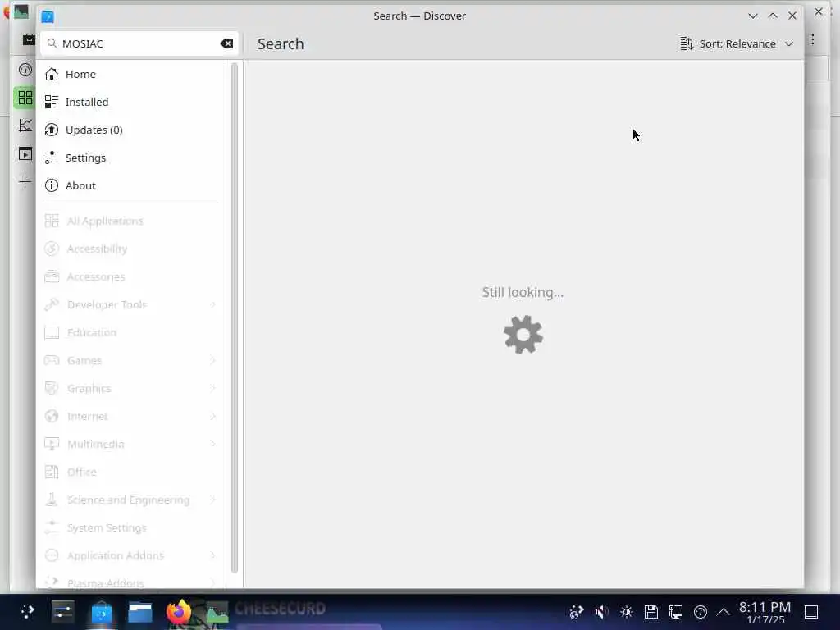Image resolution: width=840 pixels, height=630 pixels.
Task: Click the media window icon in background window
Action: tap(25, 153)
